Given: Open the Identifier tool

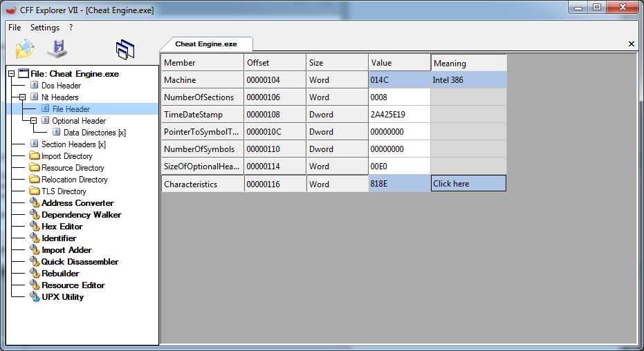Looking at the screenshot, I should (59, 238).
